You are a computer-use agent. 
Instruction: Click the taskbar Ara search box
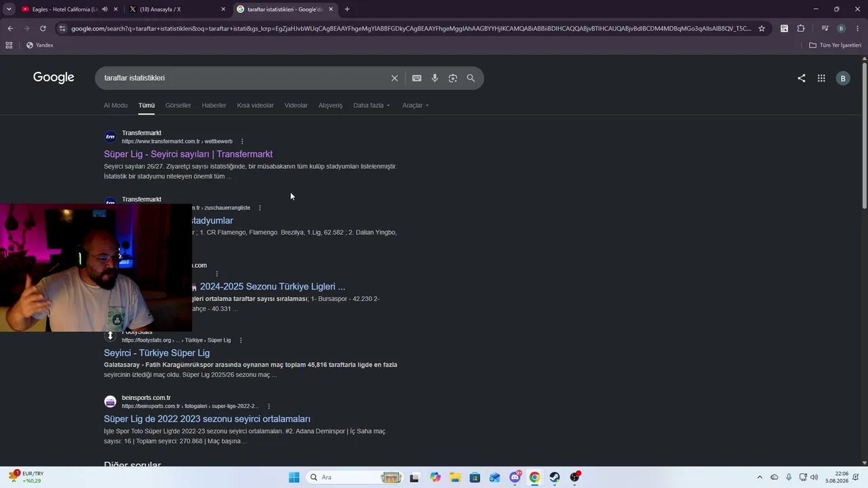355,477
